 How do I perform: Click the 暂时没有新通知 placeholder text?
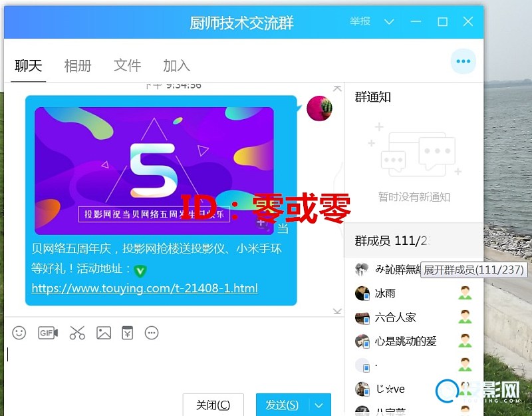pos(414,197)
